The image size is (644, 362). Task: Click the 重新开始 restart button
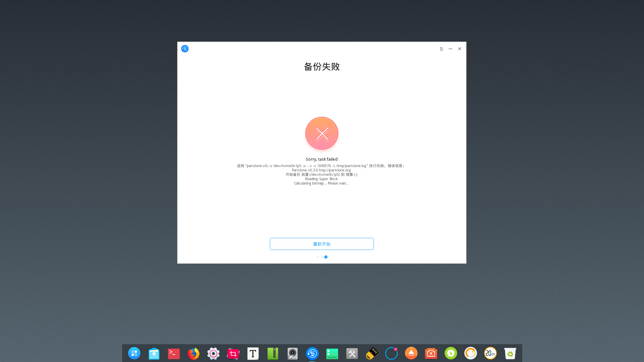pos(321,244)
